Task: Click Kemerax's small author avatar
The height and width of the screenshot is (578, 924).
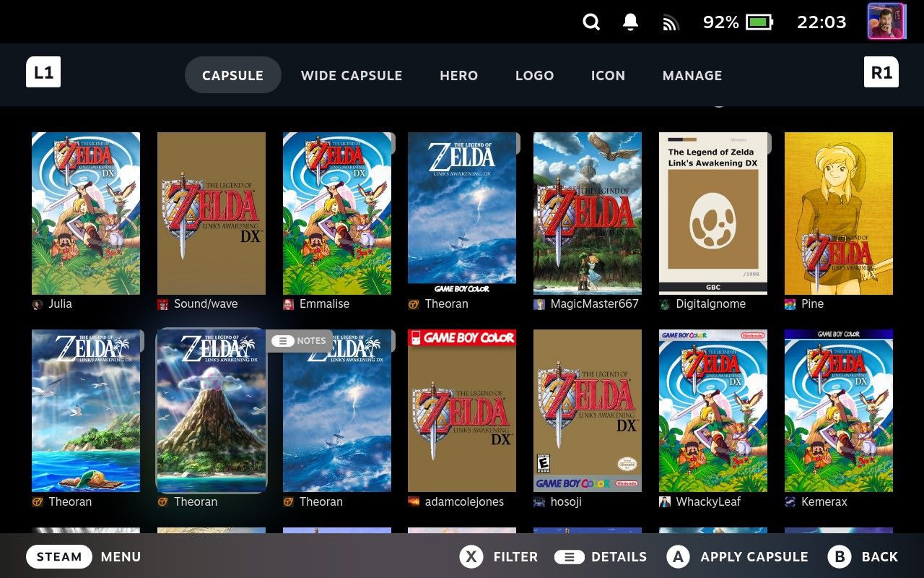Action: [790, 502]
